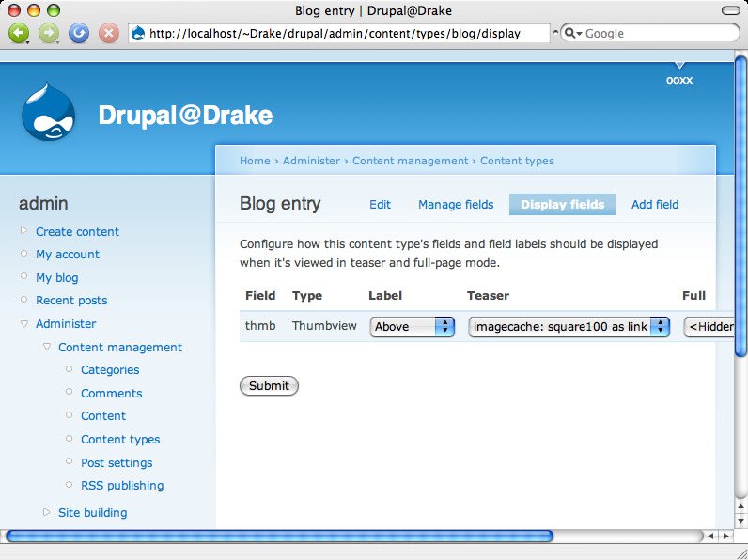Click the vertical scrollbar up arrow
Image resolution: width=748 pixels, height=560 pixels.
tap(740, 506)
